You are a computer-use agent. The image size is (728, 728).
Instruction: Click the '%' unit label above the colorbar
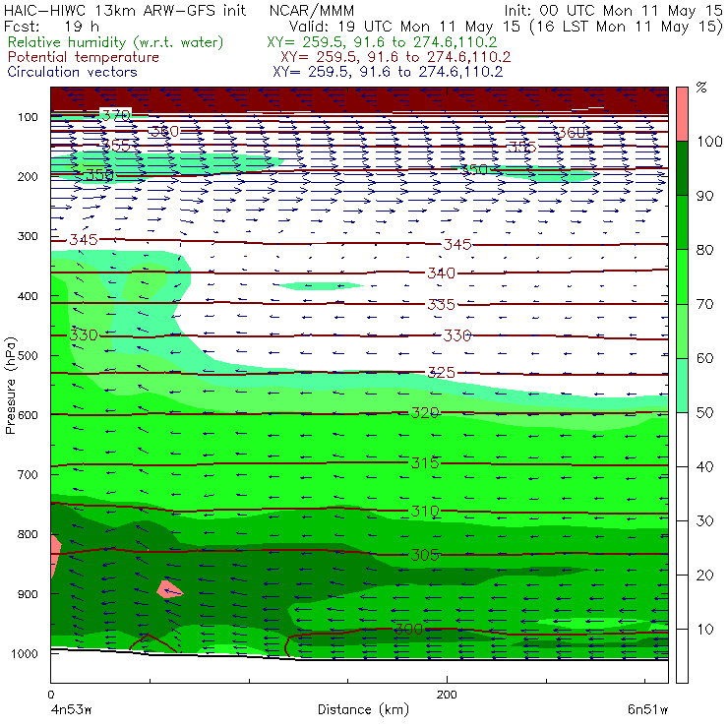tap(701, 88)
